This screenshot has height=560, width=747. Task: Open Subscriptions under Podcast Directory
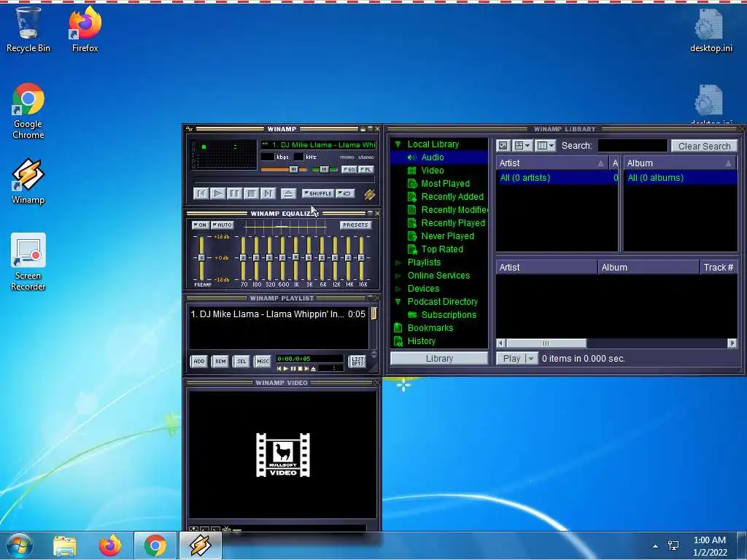(x=449, y=315)
